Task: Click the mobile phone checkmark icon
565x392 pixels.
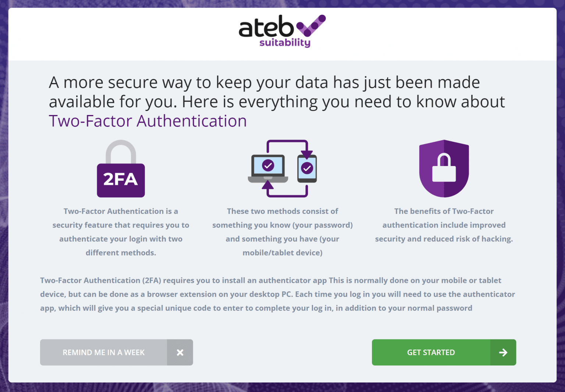Action: [306, 168]
